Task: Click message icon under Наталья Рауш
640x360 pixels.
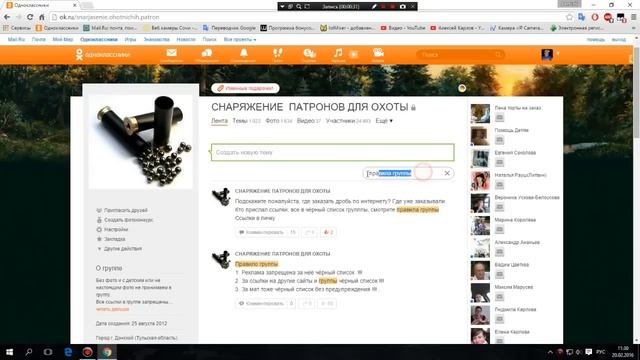Action: coord(499,185)
